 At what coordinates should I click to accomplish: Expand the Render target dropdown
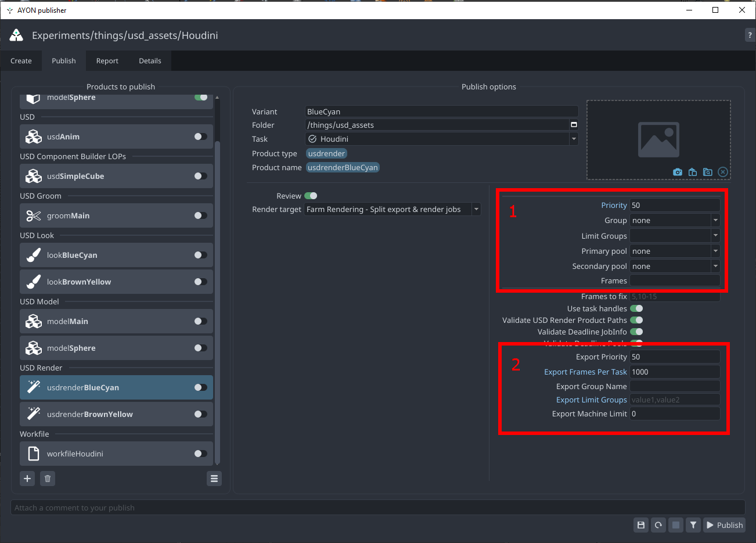coord(476,209)
